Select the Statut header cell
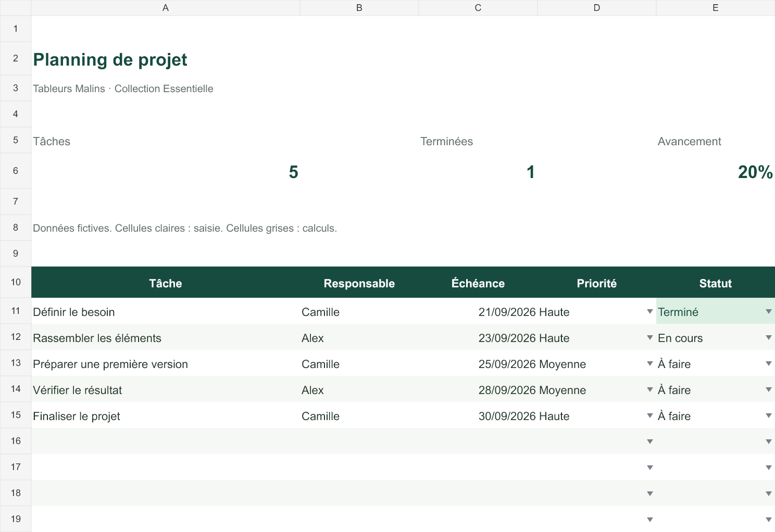775x532 pixels. click(716, 283)
